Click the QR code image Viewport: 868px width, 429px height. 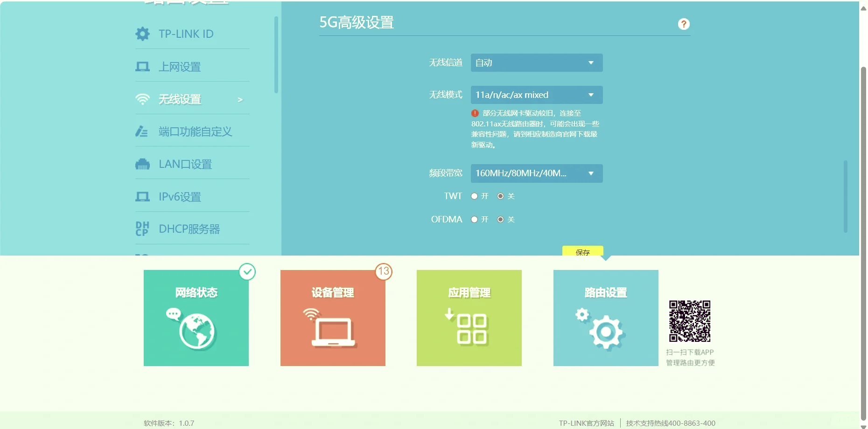[x=690, y=321]
